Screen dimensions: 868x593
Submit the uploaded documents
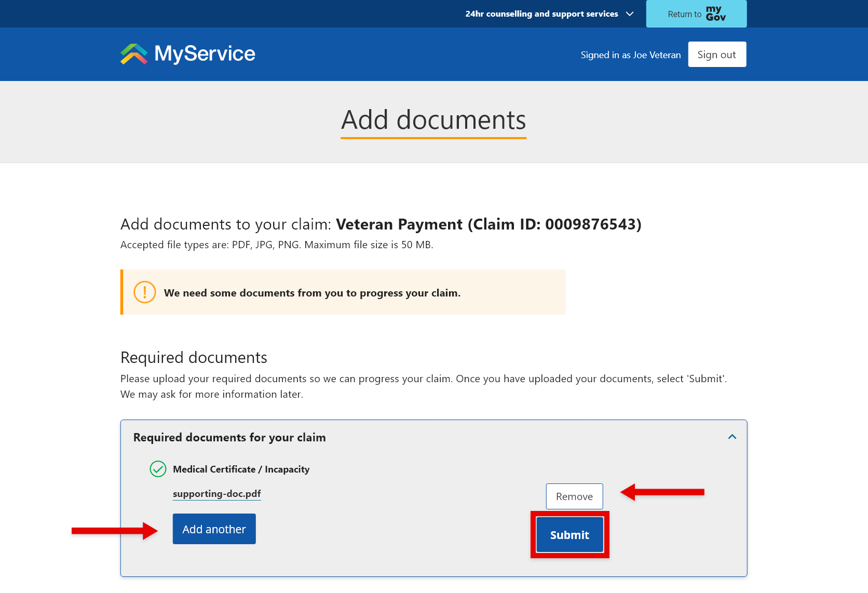click(x=569, y=535)
